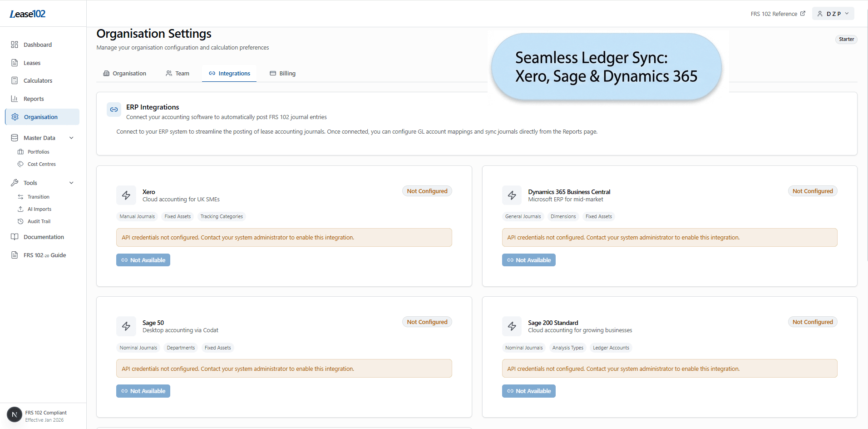Select the AI Imports icon
Image resolution: width=868 pixels, height=429 pixels.
pyautogui.click(x=20, y=209)
